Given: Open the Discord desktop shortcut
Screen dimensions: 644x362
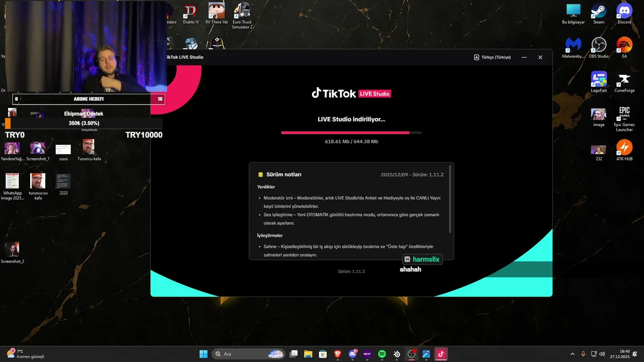Looking at the screenshot, I should 624,14.
